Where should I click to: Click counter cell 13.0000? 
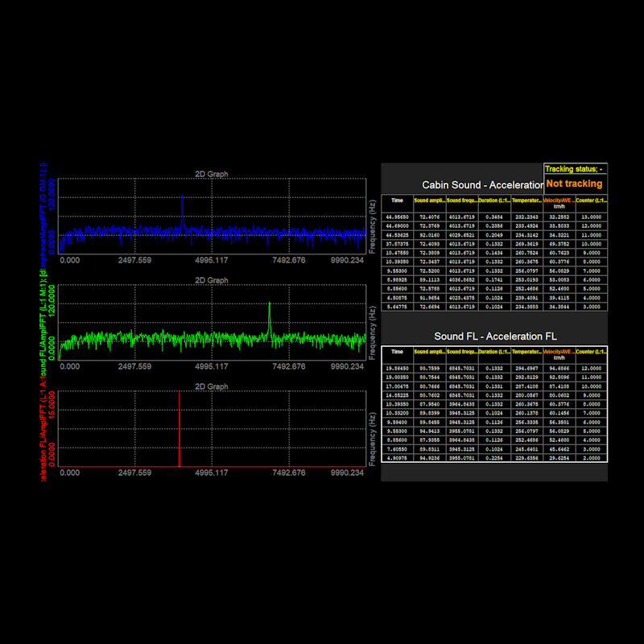point(592,217)
